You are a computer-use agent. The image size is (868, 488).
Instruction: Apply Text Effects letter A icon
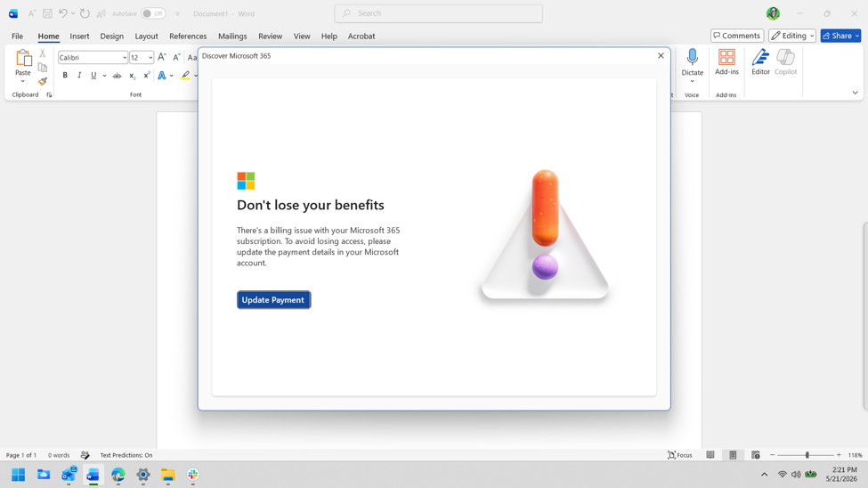click(x=162, y=76)
